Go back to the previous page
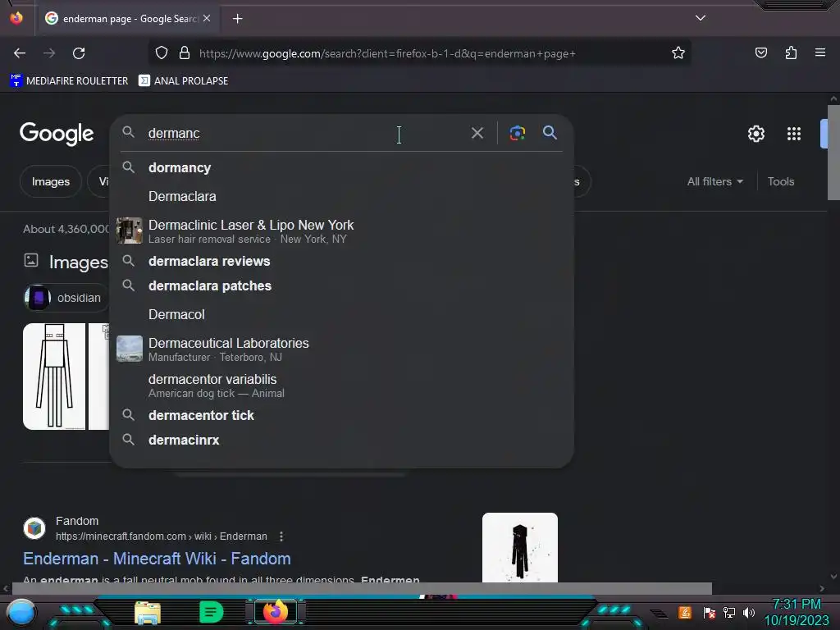This screenshot has height=630, width=840. tap(20, 53)
